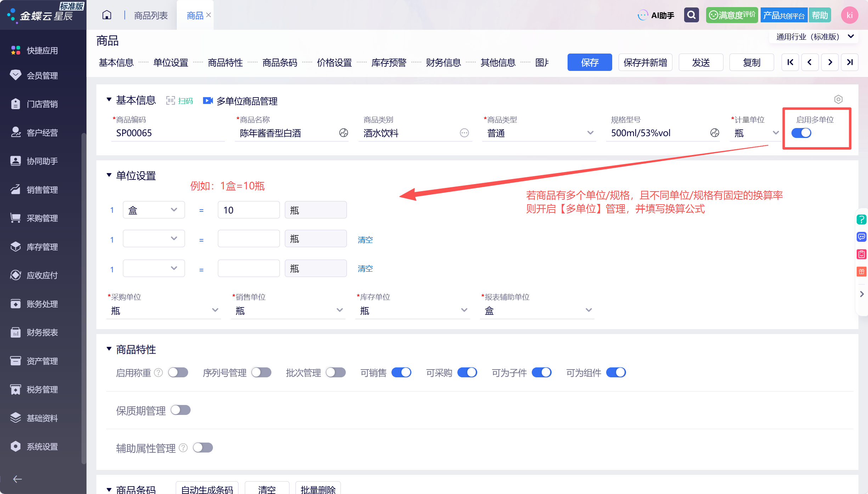Click 清空 link on second unit row

click(365, 240)
